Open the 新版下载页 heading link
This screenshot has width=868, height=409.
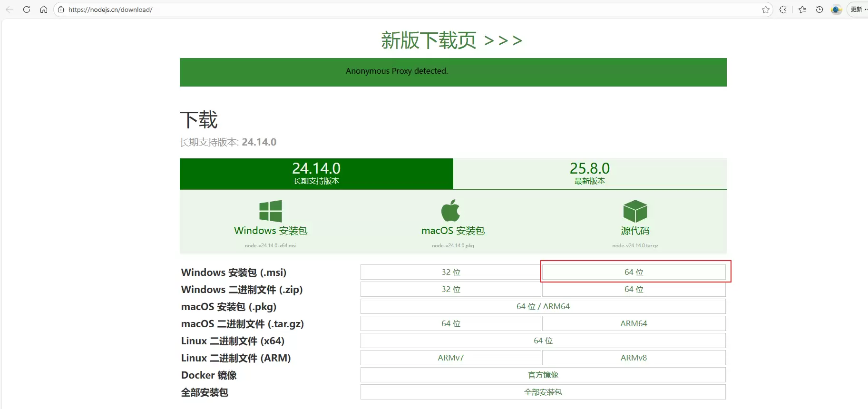click(451, 40)
